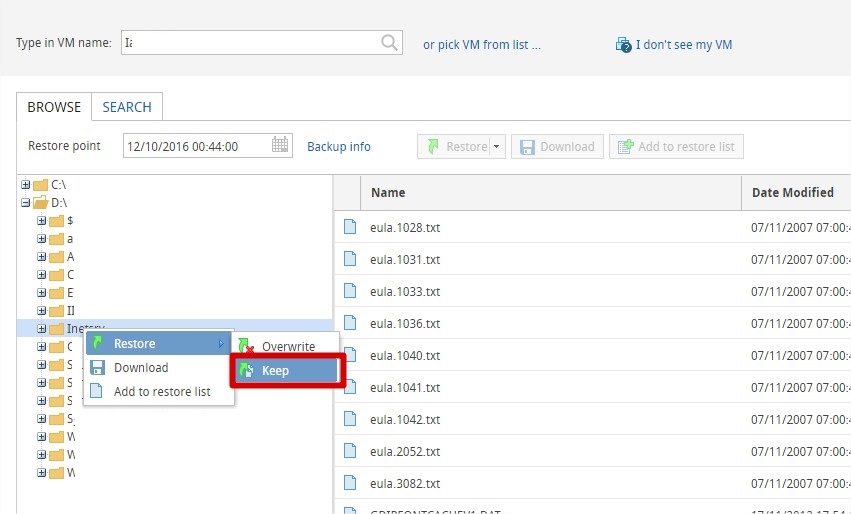The width and height of the screenshot is (851, 514).
Task: Click the D:\ drive folder icon
Action: [40, 203]
